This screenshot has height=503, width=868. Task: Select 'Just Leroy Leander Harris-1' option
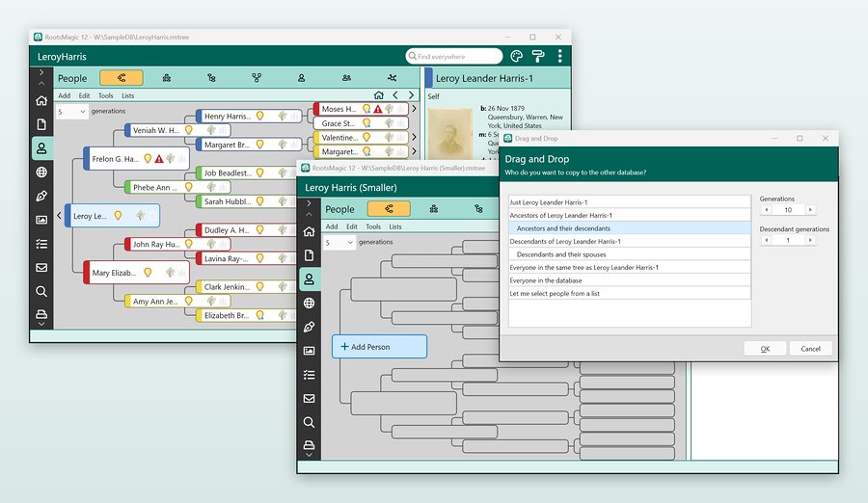[x=630, y=202]
